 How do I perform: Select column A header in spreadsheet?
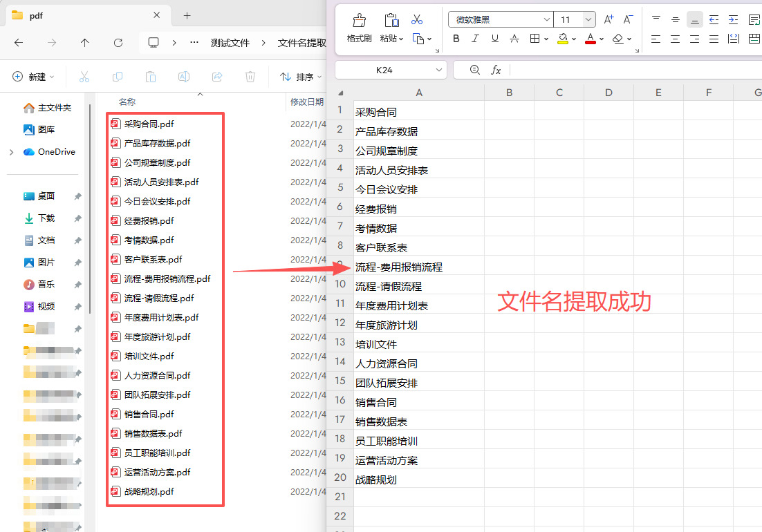(x=419, y=92)
